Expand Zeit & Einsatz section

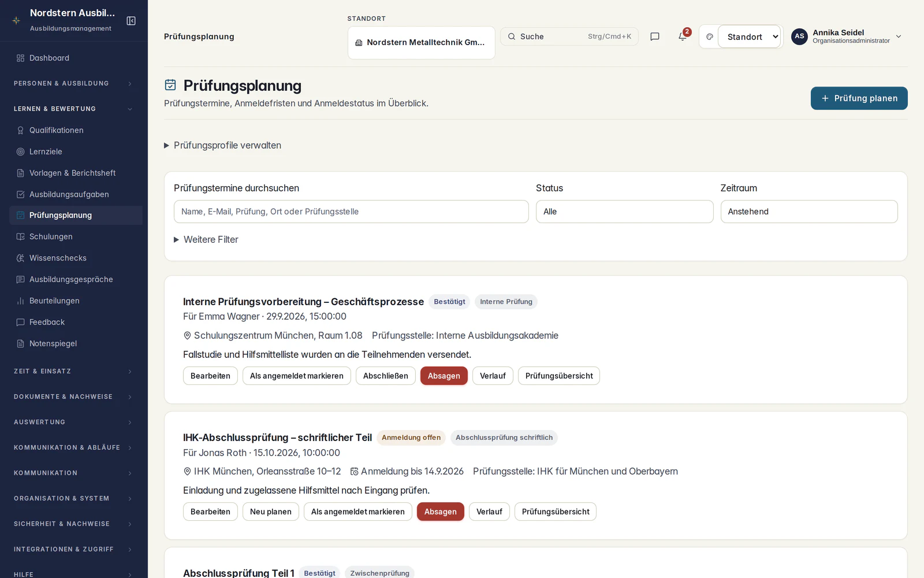click(x=74, y=371)
